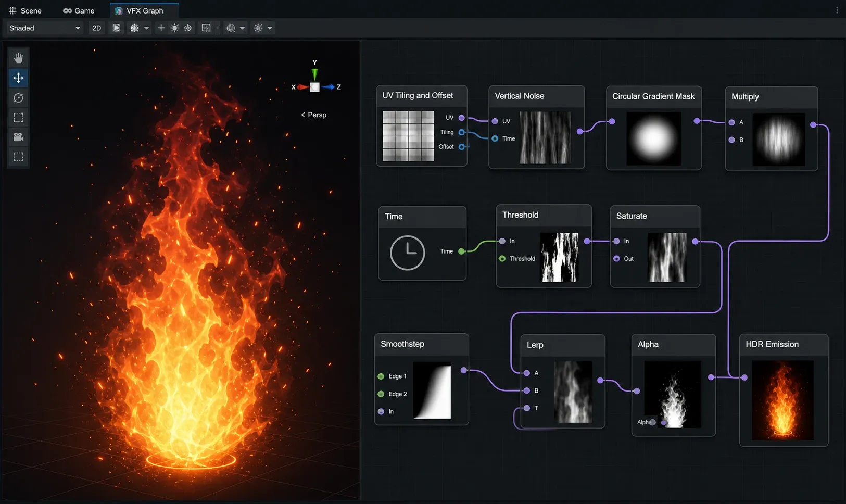Click the Smoothstep Edge 2 port

(x=381, y=394)
